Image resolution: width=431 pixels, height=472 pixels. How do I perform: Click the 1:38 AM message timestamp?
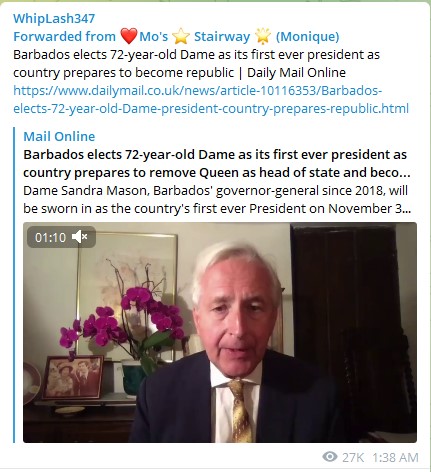pos(395,457)
